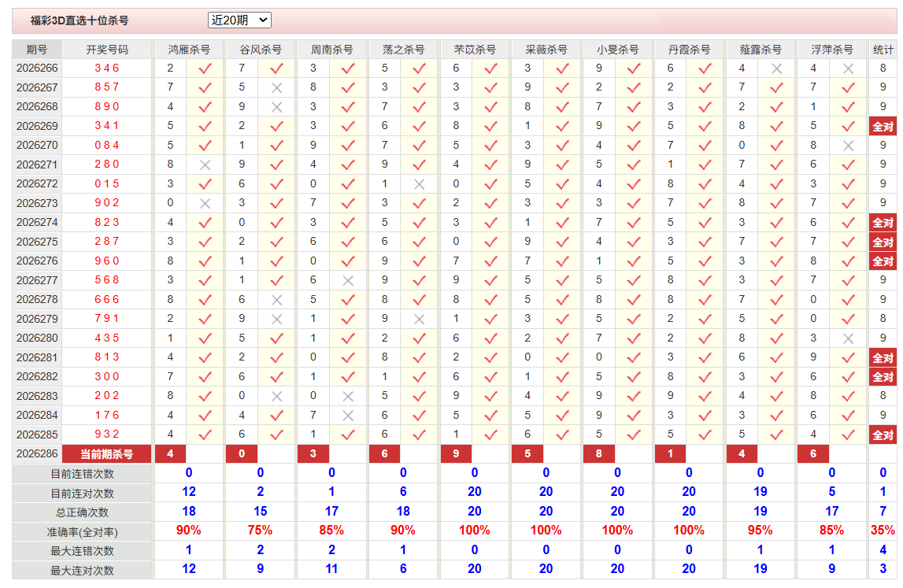Click the 全对 badge in row 2026285

[883, 435]
